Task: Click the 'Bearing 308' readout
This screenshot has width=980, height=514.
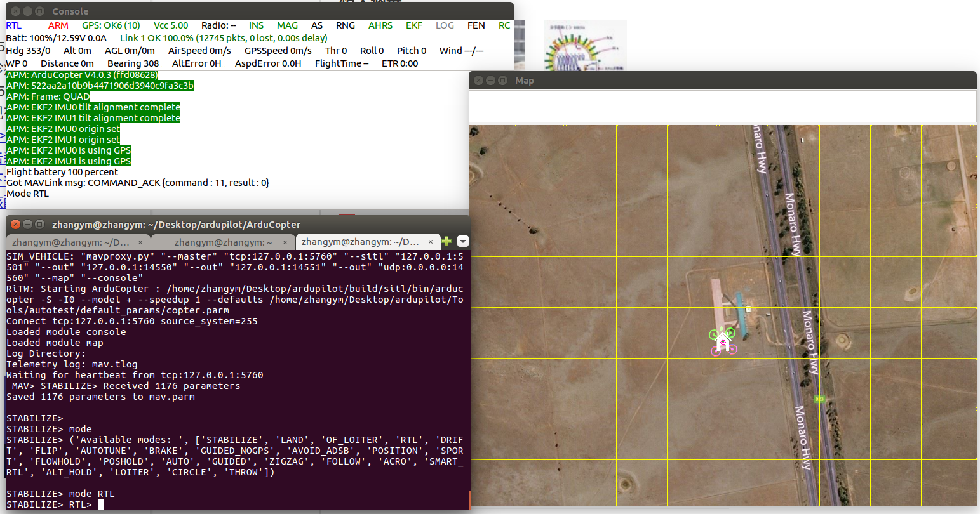Action: (133, 63)
